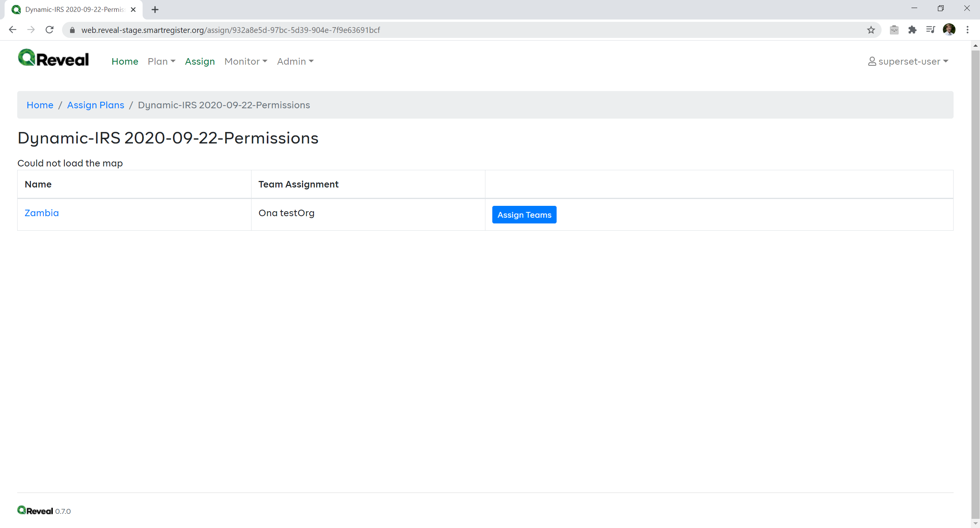Click the Assign Teams button
The image size is (980, 528).
(x=524, y=215)
